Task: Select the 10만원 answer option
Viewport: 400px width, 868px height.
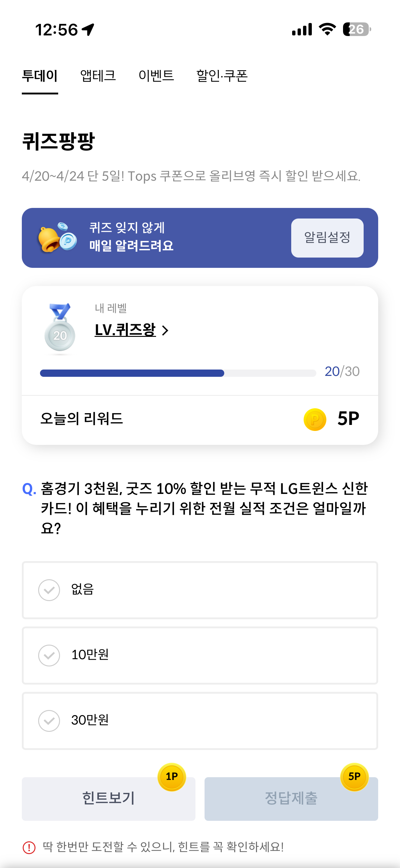Action: point(200,655)
